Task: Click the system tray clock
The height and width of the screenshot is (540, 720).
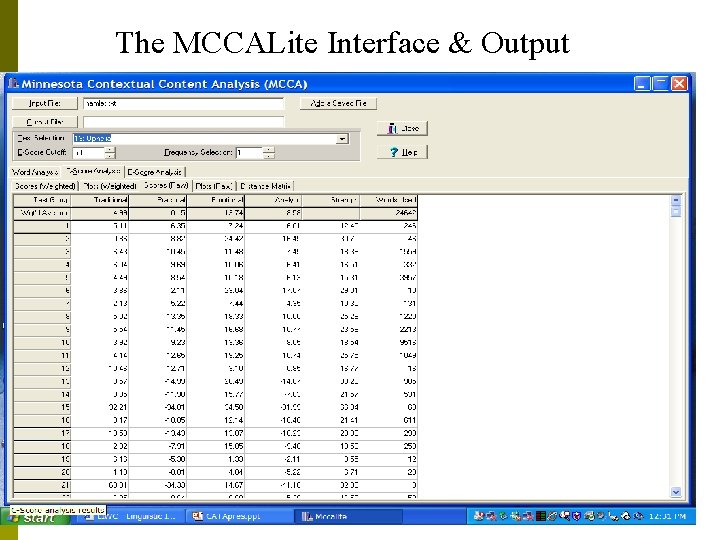Action: [667, 517]
